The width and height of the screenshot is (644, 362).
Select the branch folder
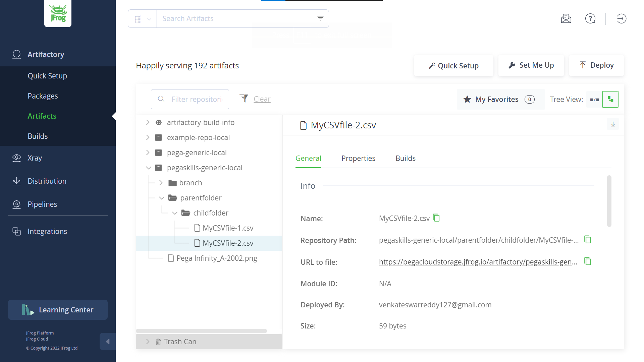[191, 183]
